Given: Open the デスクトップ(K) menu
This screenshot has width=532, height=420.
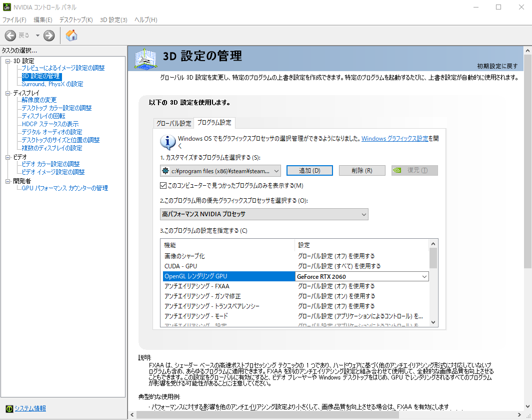Looking at the screenshot, I should [76, 20].
